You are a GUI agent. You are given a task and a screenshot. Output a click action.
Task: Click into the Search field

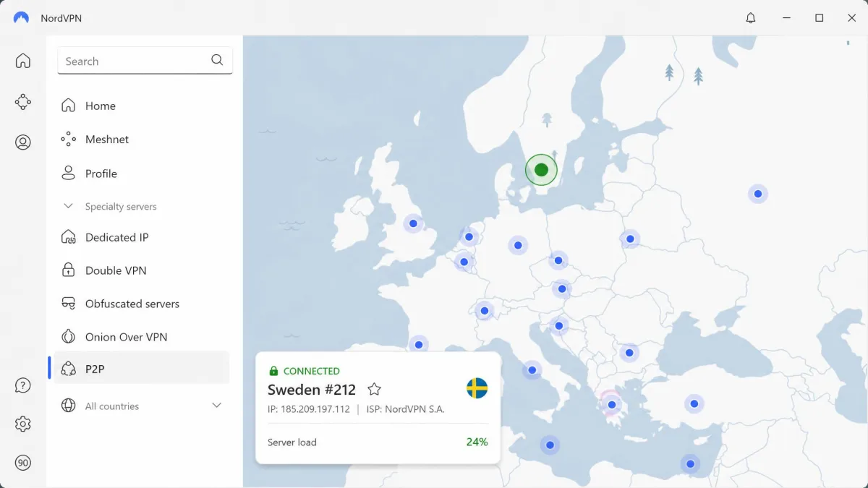(x=145, y=61)
